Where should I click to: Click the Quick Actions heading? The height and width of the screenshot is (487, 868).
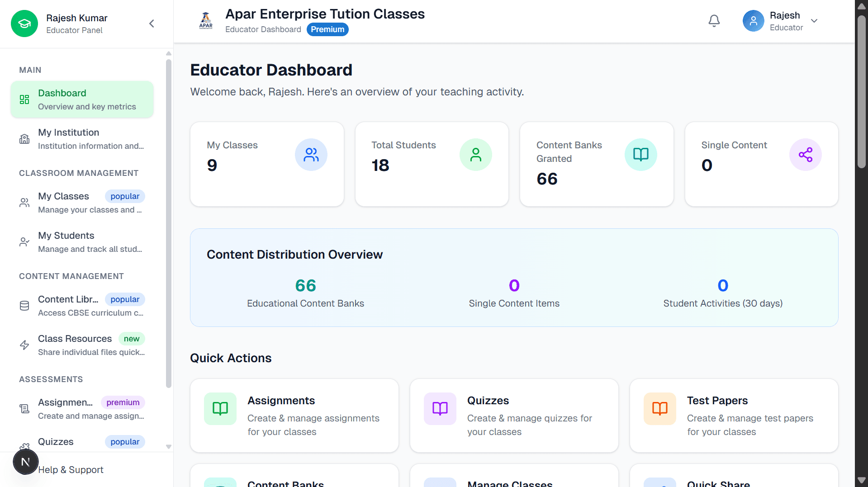tap(231, 358)
